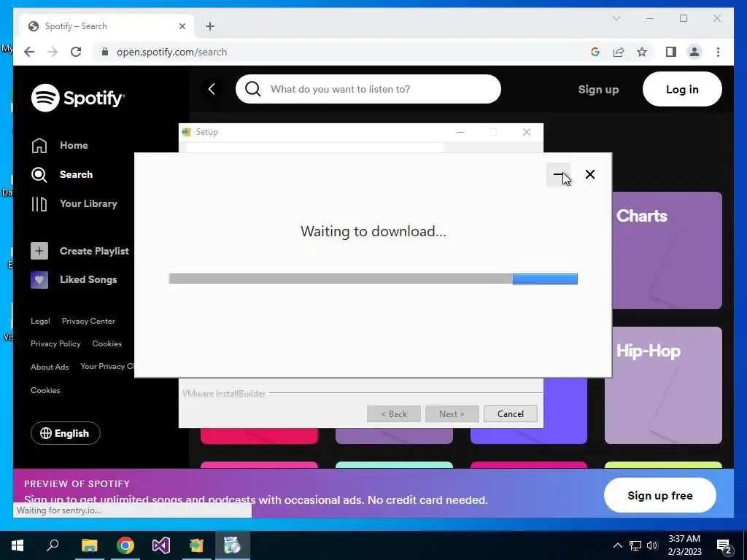Cancel the Setup installer
The width and height of the screenshot is (747, 560).
[x=510, y=414]
